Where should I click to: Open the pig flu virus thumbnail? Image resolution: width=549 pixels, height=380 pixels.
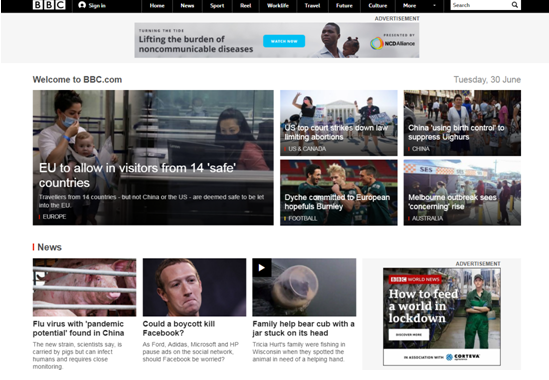tap(84, 287)
